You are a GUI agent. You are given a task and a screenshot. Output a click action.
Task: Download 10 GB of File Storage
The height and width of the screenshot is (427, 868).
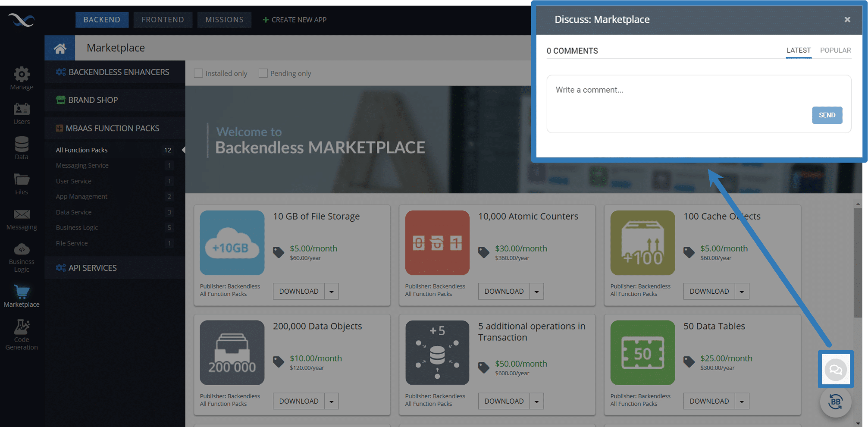point(299,292)
